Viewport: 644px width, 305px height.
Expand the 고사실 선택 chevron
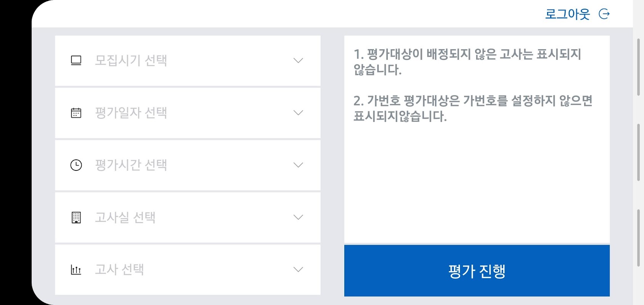click(x=298, y=217)
